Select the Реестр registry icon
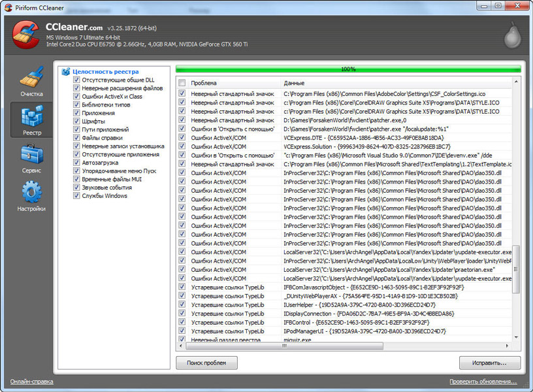Image resolution: width=533 pixels, height=392 pixels. [31, 119]
